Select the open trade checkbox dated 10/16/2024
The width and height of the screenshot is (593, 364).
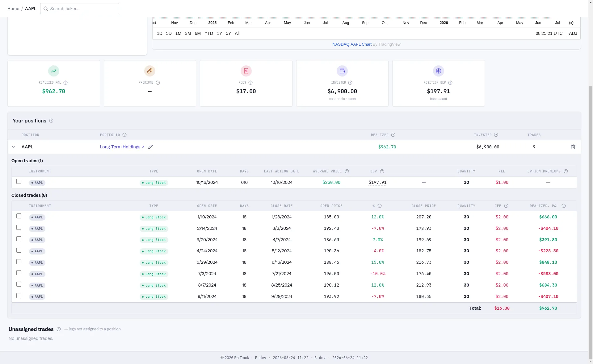click(19, 181)
